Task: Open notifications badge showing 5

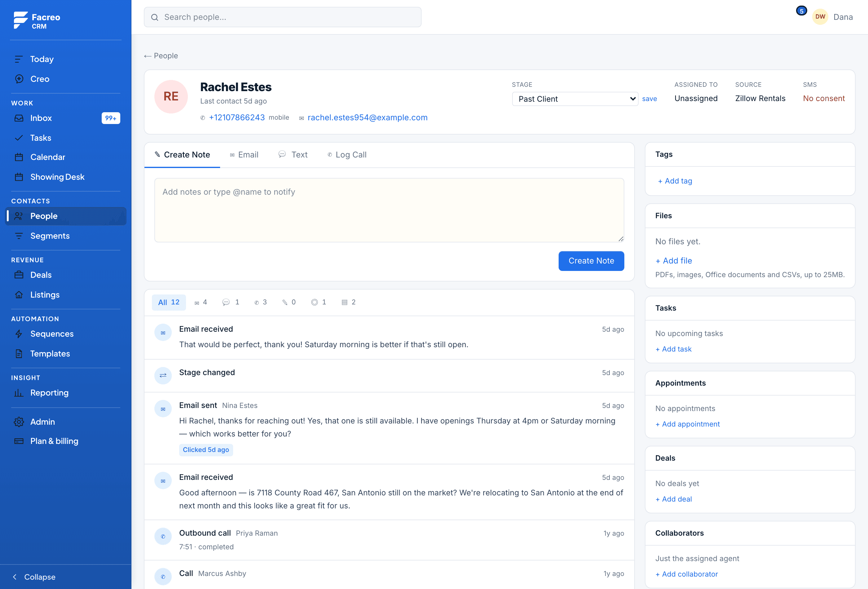Action: (801, 11)
